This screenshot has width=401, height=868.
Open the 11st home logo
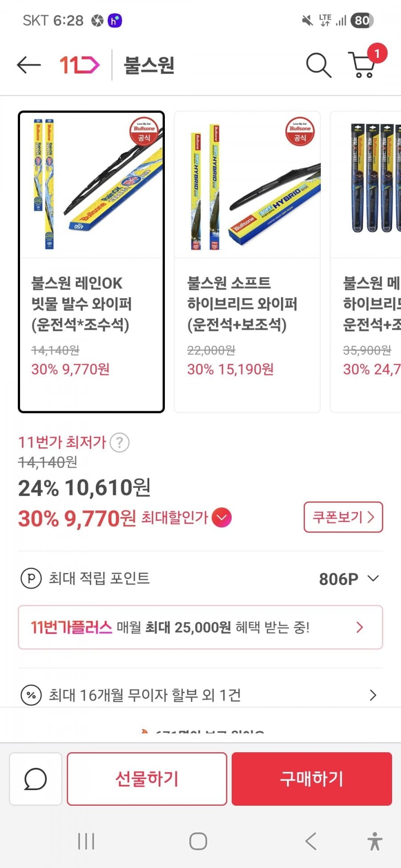(79, 65)
